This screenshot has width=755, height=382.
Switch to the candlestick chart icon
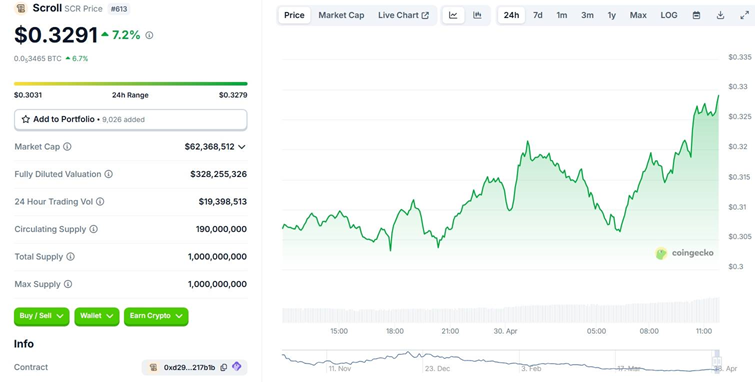click(477, 15)
